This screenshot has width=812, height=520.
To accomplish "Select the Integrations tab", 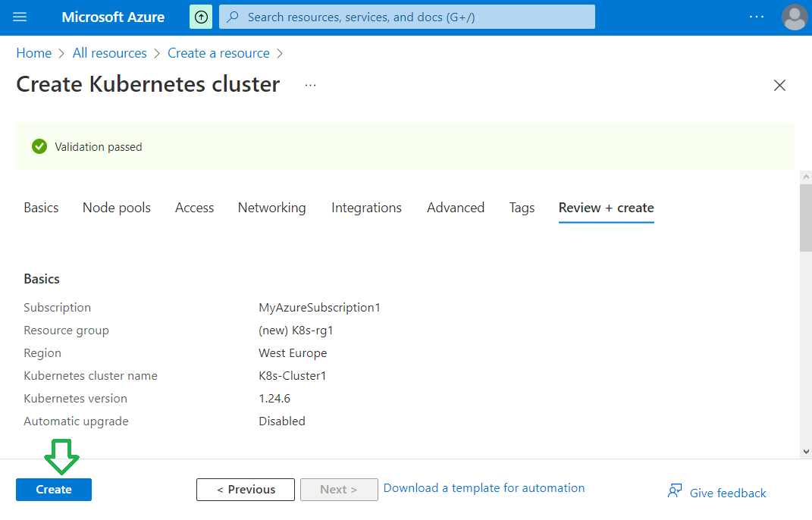I will pyautogui.click(x=366, y=208).
